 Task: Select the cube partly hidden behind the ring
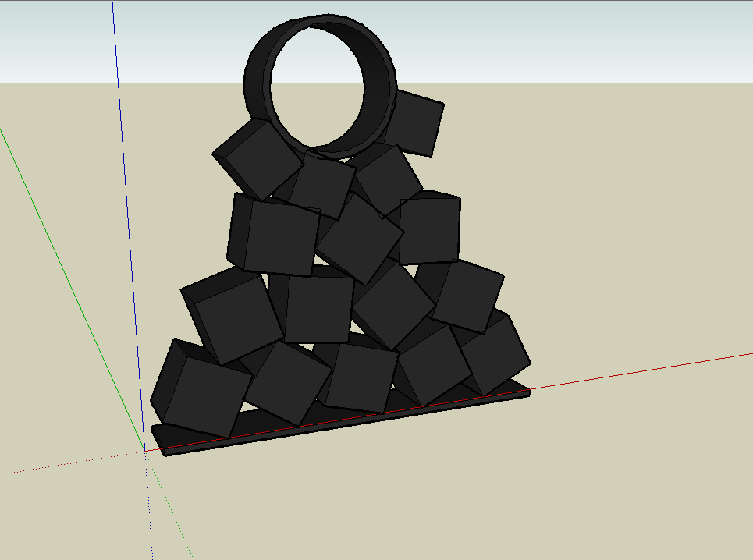415,124
